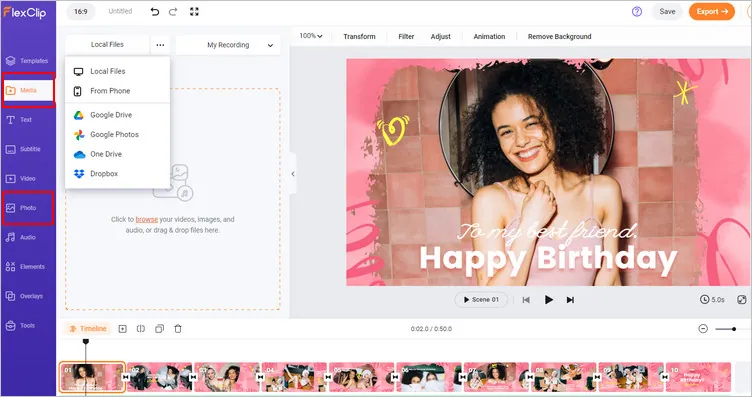752x397 pixels.
Task: Open the Audio sidebar panel
Action: click(27, 237)
